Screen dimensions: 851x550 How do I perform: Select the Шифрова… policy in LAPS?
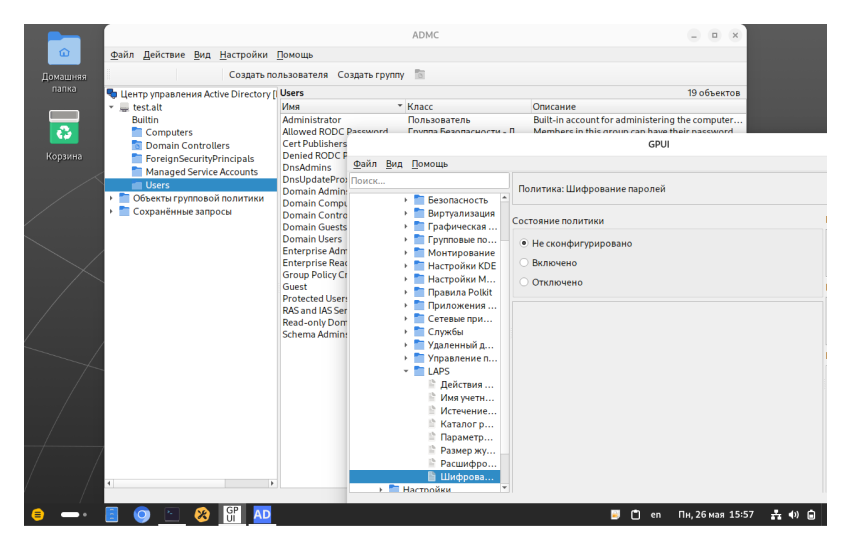point(424,476)
